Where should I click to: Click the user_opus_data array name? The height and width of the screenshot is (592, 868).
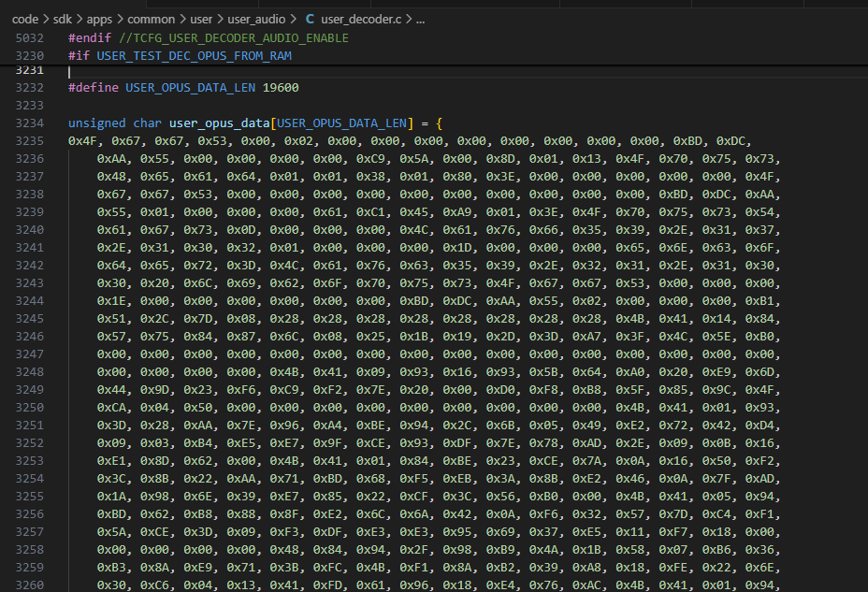point(219,123)
